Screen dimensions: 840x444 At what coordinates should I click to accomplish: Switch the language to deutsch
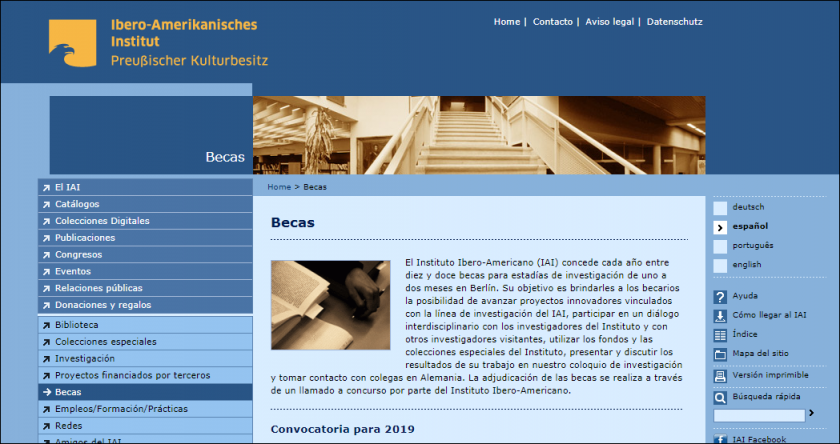748,207
